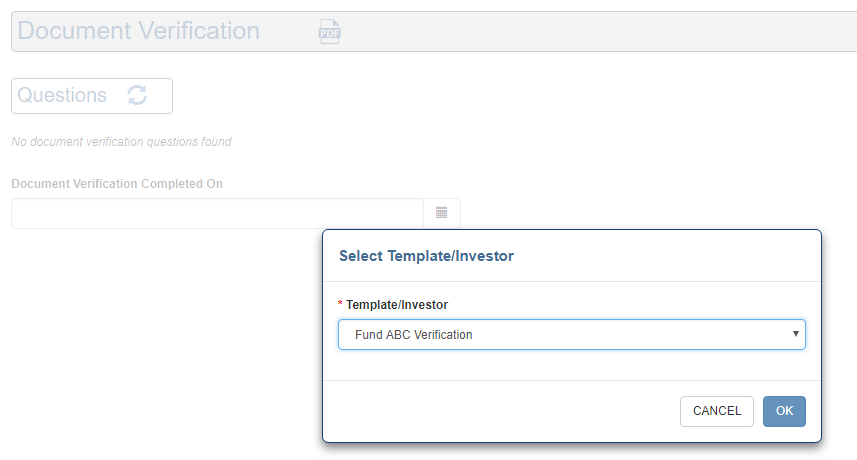Click empty space below the Template/Investor dropdown
This screenshot has width=857, height=460.
point(571,364)
